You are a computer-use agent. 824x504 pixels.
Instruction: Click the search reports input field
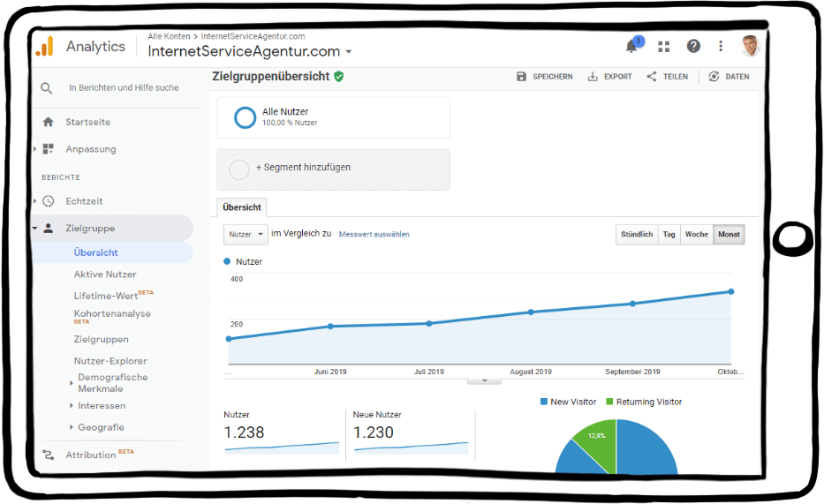coord(124,87)
